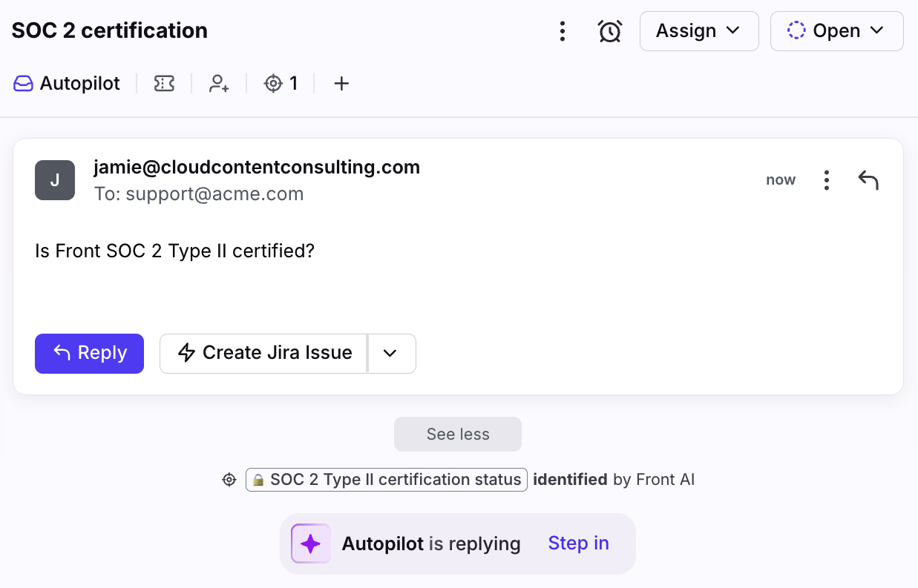Click the Create Jira Issue button
Image resolution: width=918 pixels, height=588 pixels.
coord(264,354)
